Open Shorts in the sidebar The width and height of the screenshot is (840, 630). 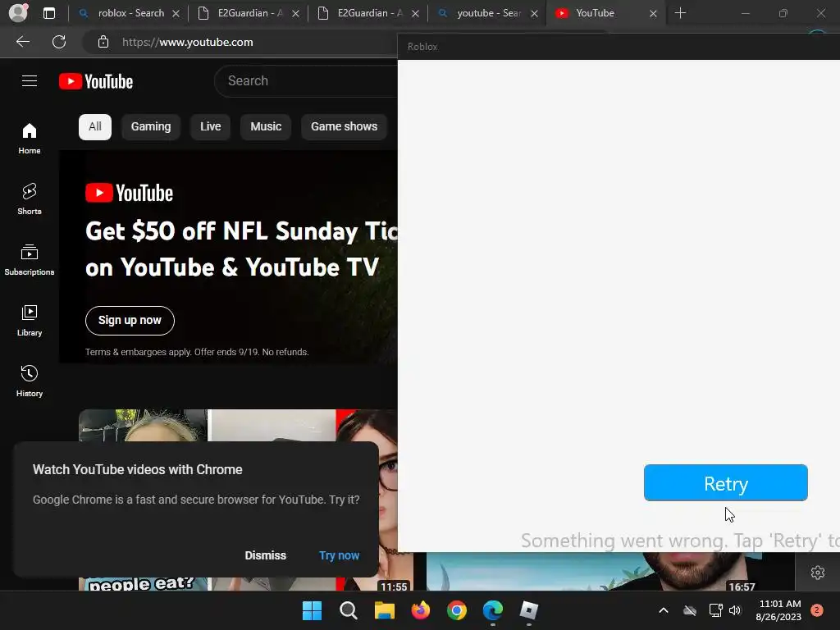(30, 199)
